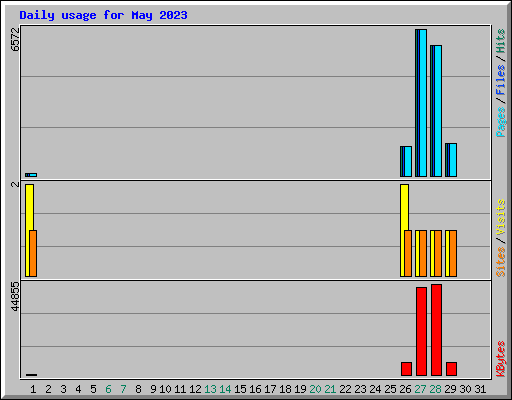Click the 'Visits' legend label

coord(500,218)
